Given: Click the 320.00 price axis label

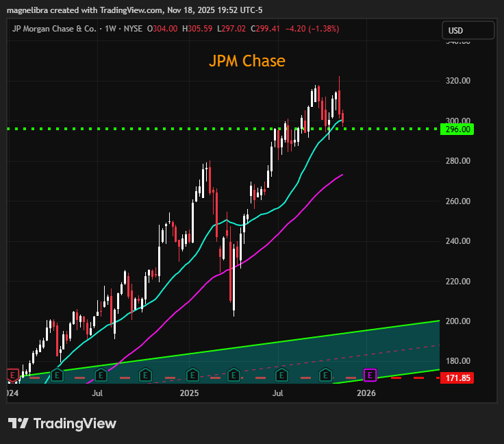Looking at the screenshot, I should (x=457, y=81).
